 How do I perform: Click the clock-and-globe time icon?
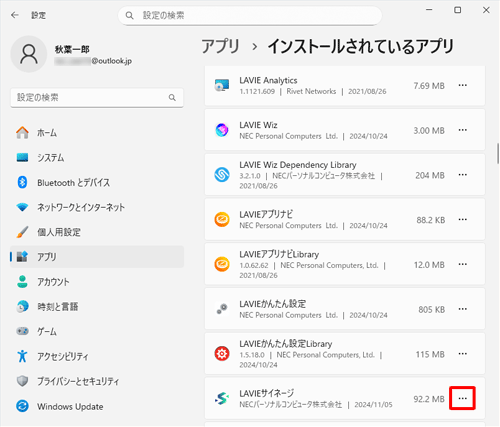(x=22, y=307)
